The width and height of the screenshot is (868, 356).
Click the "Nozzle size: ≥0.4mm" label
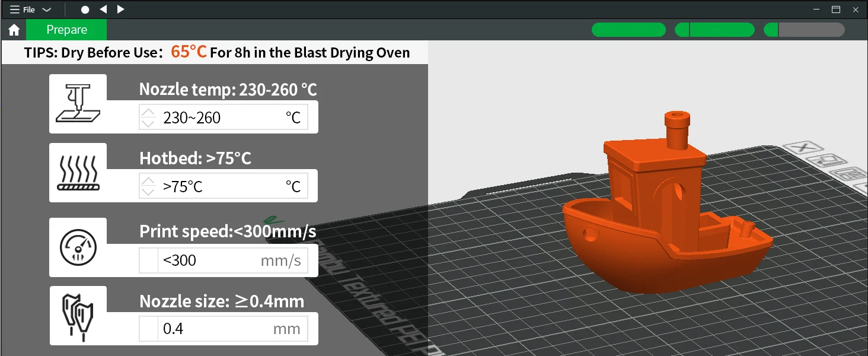pos(222,301)
